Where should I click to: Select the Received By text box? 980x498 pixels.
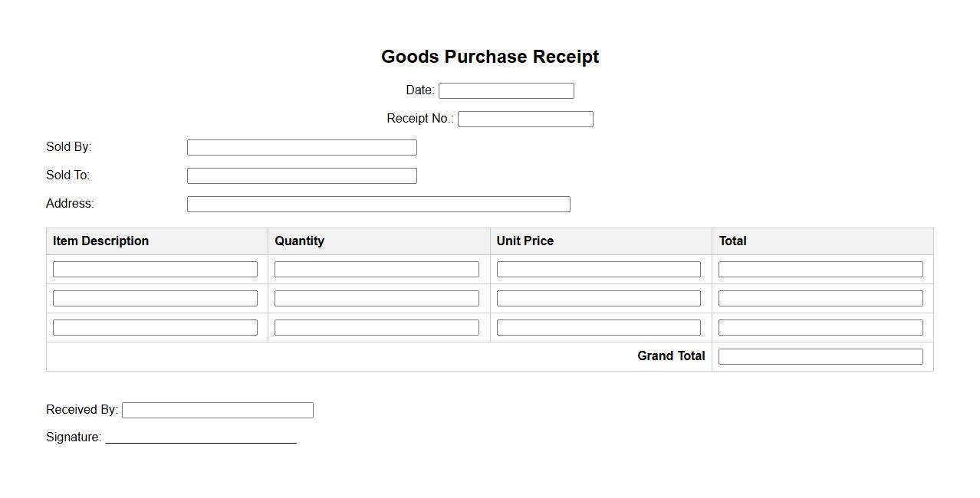coord(217,411)
